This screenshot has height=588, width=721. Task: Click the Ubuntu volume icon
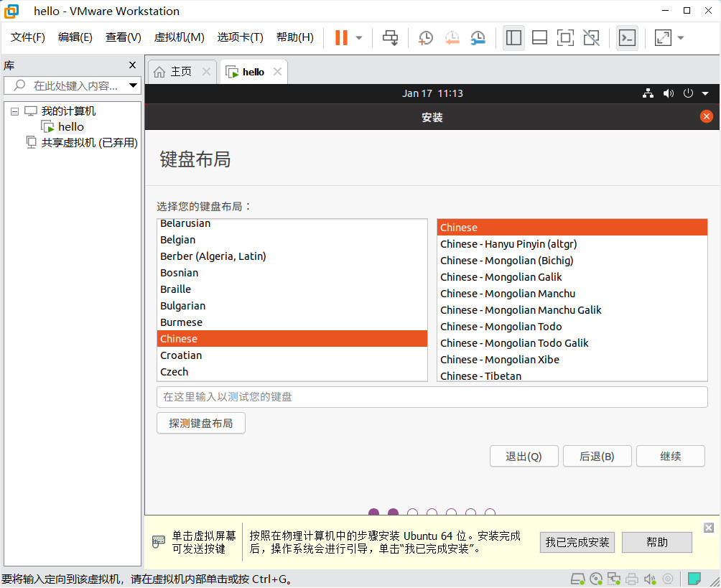click(x=668, y=93)
